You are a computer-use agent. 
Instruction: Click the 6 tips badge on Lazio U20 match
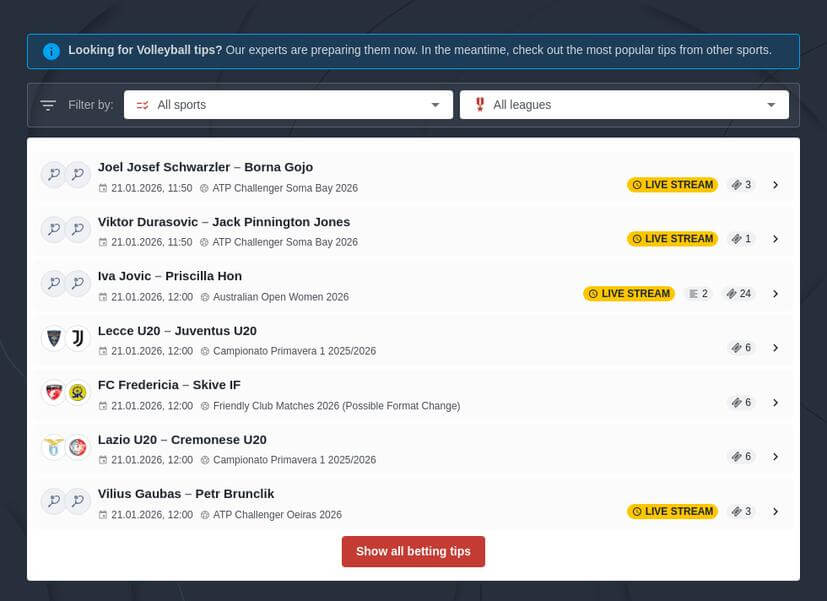click(741, 456)
